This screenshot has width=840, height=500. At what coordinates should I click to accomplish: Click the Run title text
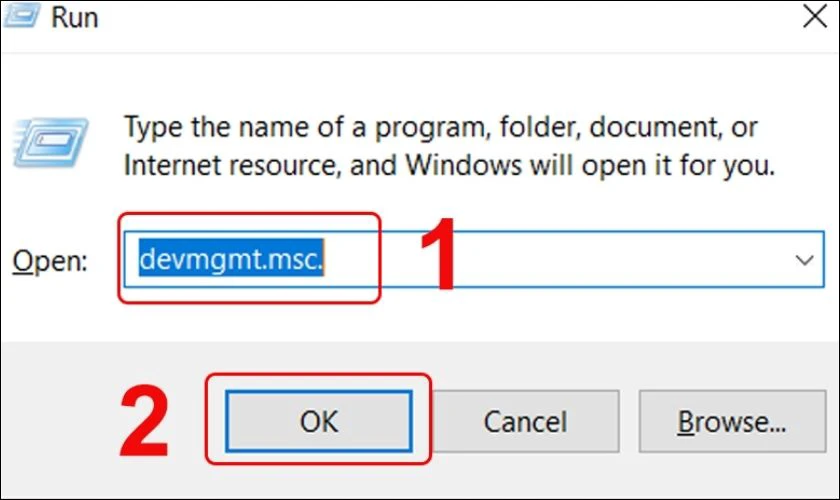pos(76,17)
